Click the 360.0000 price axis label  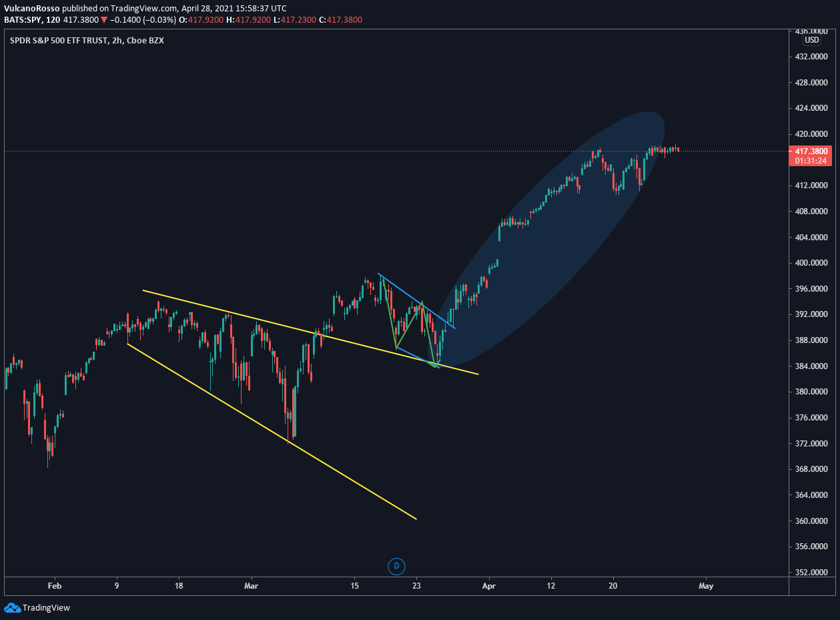tap(813, 521)
